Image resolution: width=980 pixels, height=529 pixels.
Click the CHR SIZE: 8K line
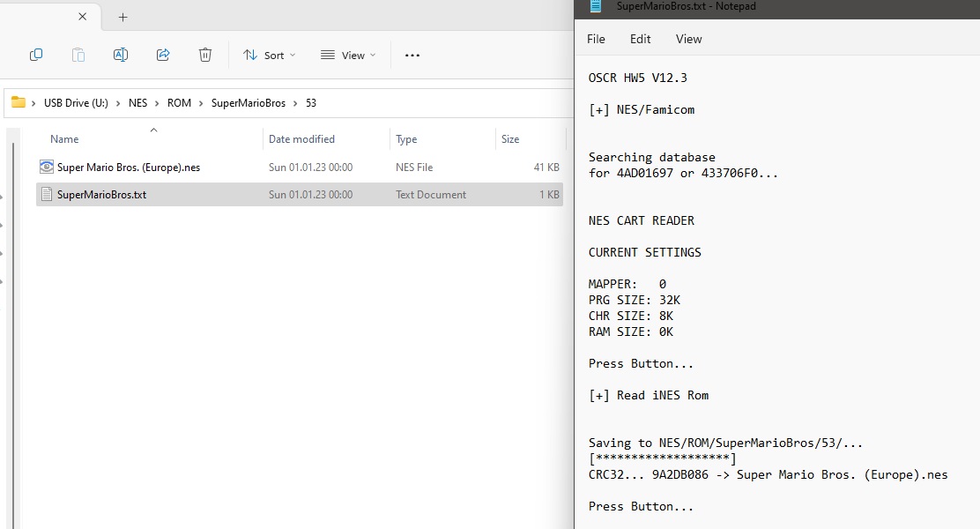[631, 316]
